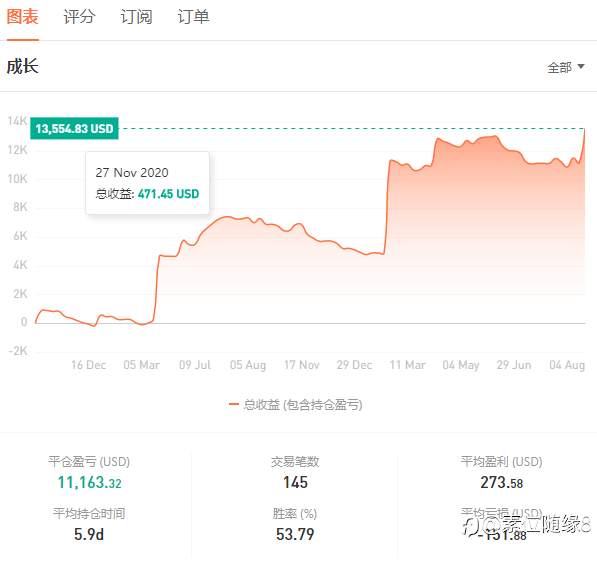Open the 评分 tab
The height and width of the screenshot is (562, 597).
[x=79, y=17]
